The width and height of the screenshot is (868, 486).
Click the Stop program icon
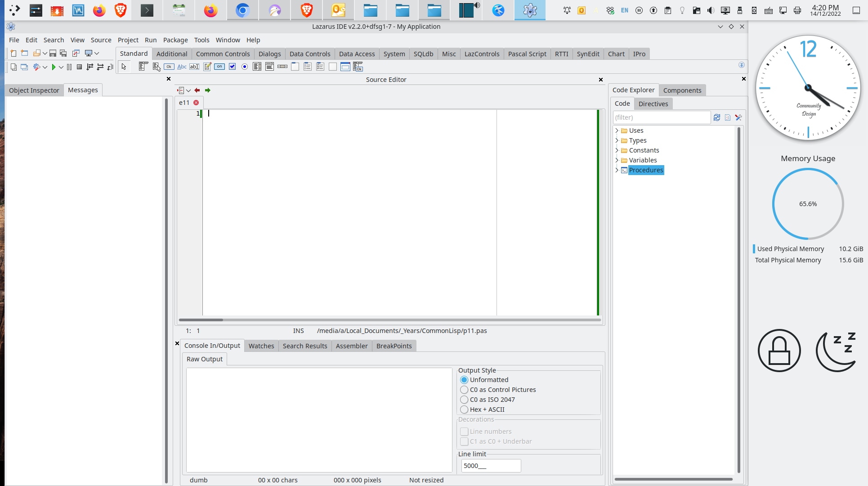coord(79,67)
